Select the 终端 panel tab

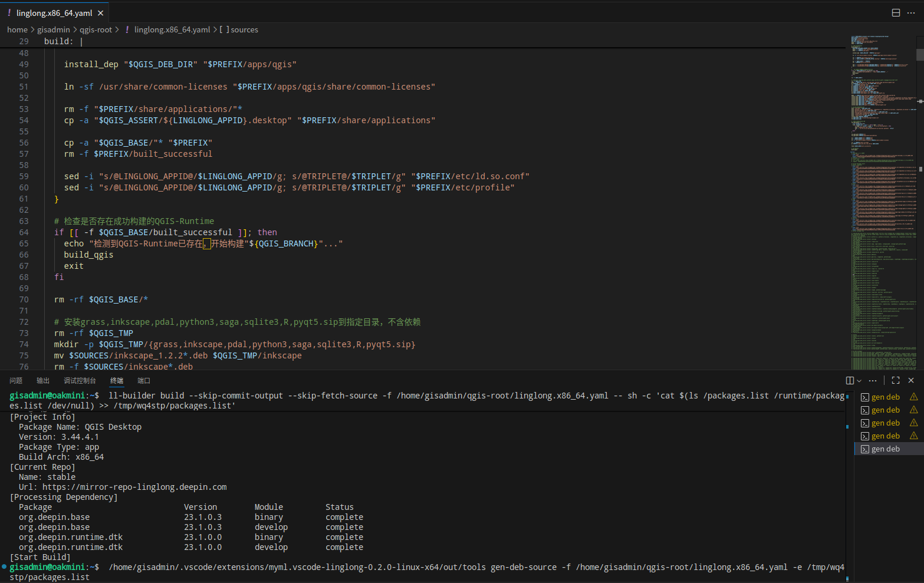[117, 381]
